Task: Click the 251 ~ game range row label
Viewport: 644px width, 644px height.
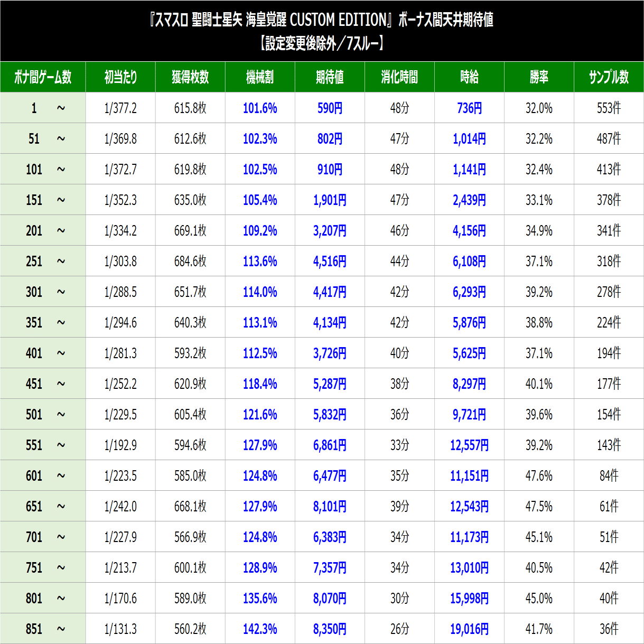Action: (43, 261)
